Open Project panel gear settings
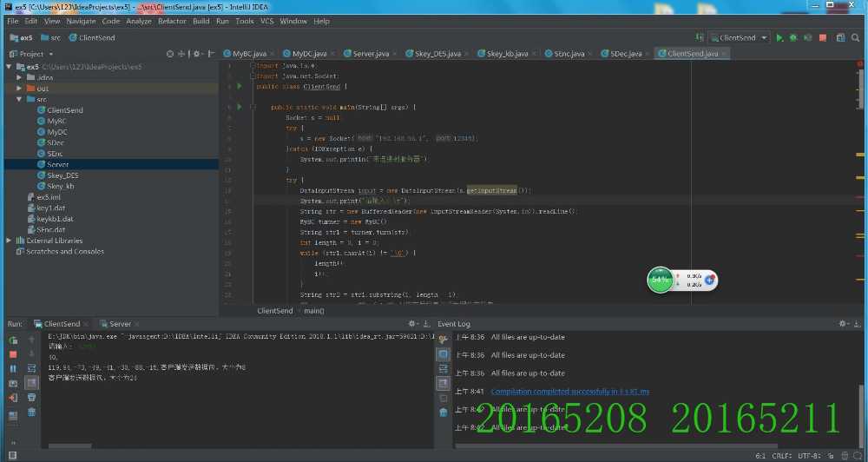 (196, 54)
